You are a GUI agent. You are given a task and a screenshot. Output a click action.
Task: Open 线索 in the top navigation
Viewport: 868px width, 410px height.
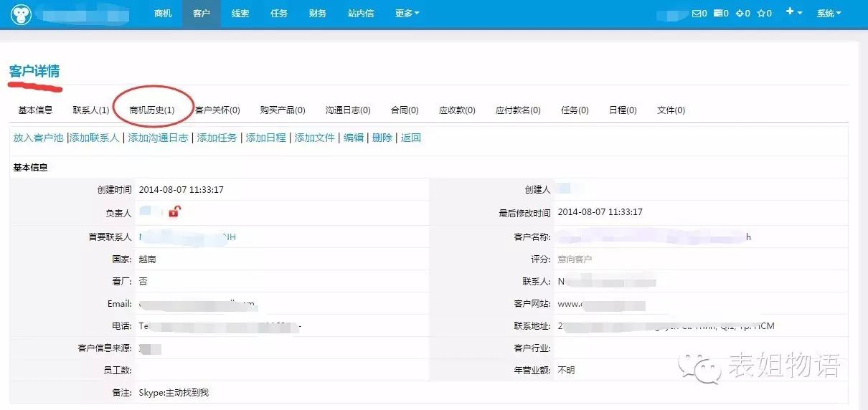(x=240, y=13)
